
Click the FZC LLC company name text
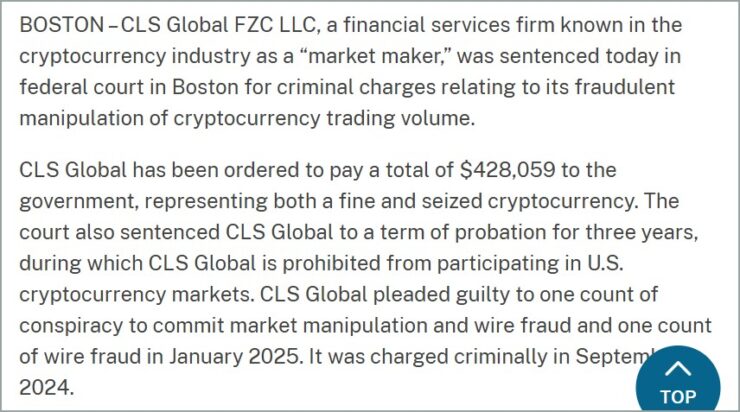275,25
